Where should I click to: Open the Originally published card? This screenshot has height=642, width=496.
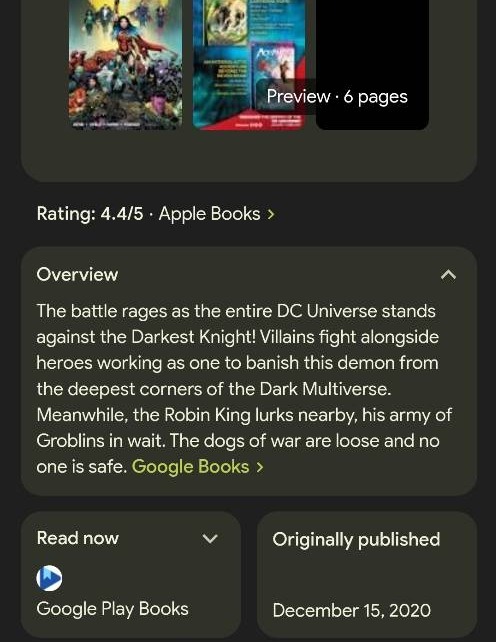pos(367,574)
